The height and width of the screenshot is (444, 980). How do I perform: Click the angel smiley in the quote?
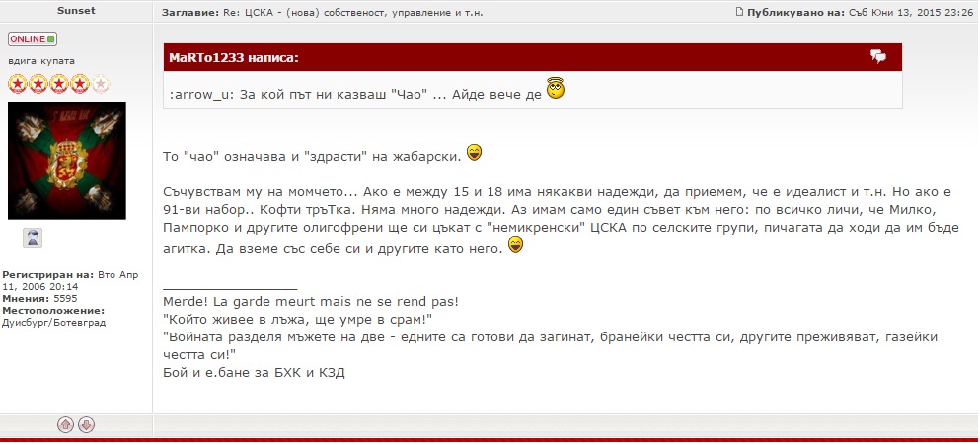click(556, 90)
